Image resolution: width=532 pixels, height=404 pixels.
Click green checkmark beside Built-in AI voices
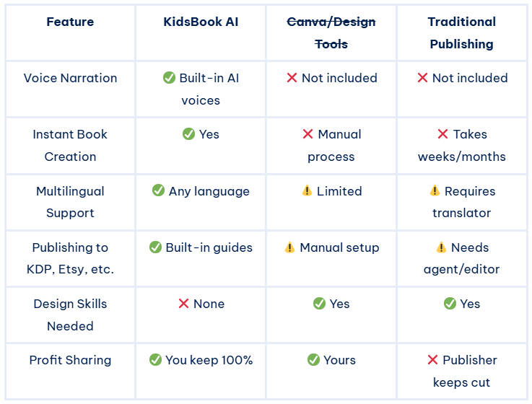pos(170,78)
